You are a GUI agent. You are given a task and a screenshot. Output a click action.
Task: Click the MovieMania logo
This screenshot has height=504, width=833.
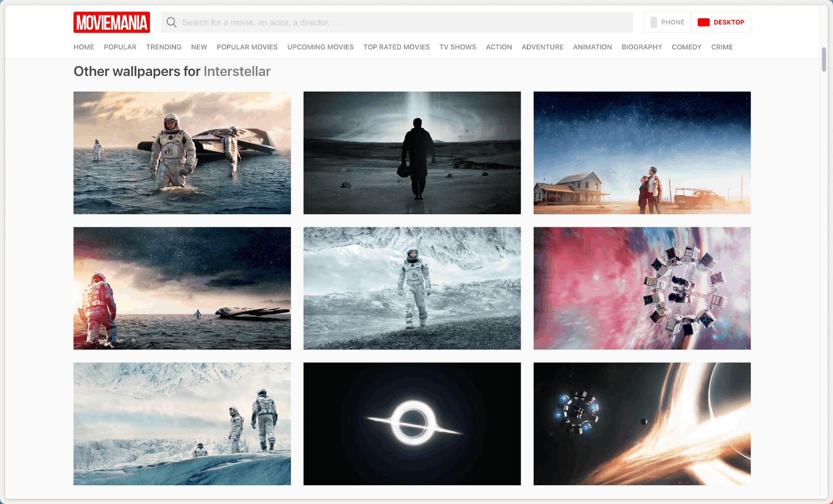coord(111,22)
